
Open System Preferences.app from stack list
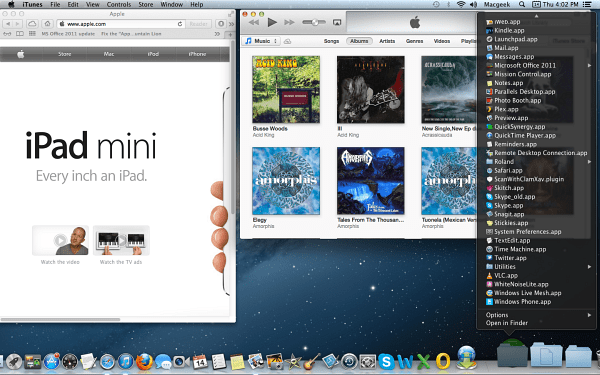(527, 232)
